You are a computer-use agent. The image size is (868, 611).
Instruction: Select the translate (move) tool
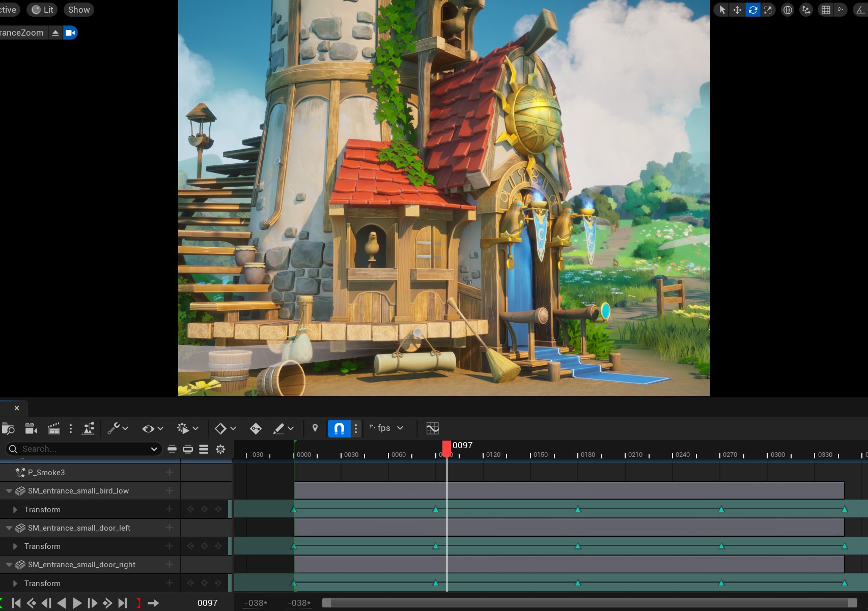click(x=737, y=10)
